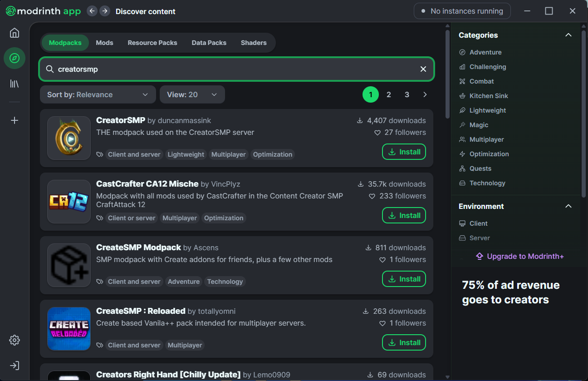Collapse the Categories section

pyautogui.click(x=568, y=35)
